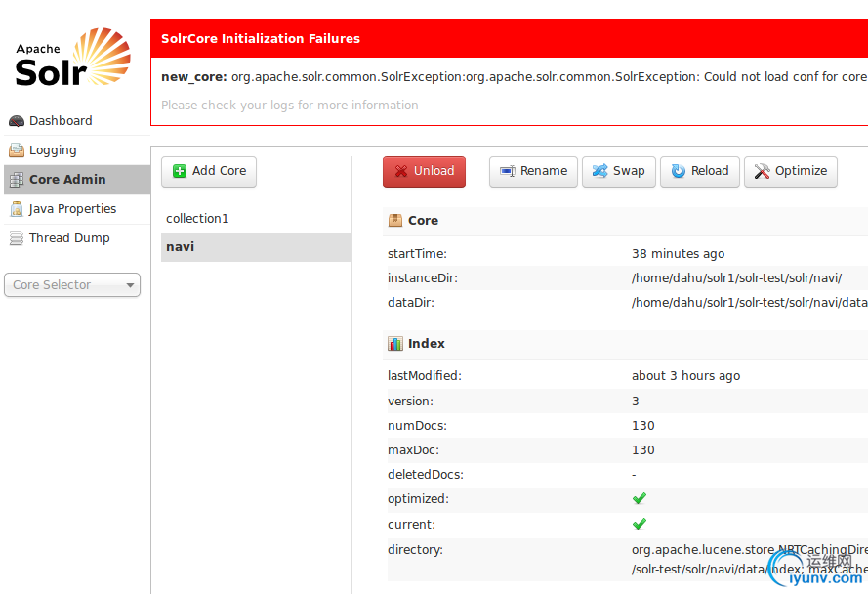Click the Reload circular arrow icon
868x594 pixels.
tap(679, 171)
